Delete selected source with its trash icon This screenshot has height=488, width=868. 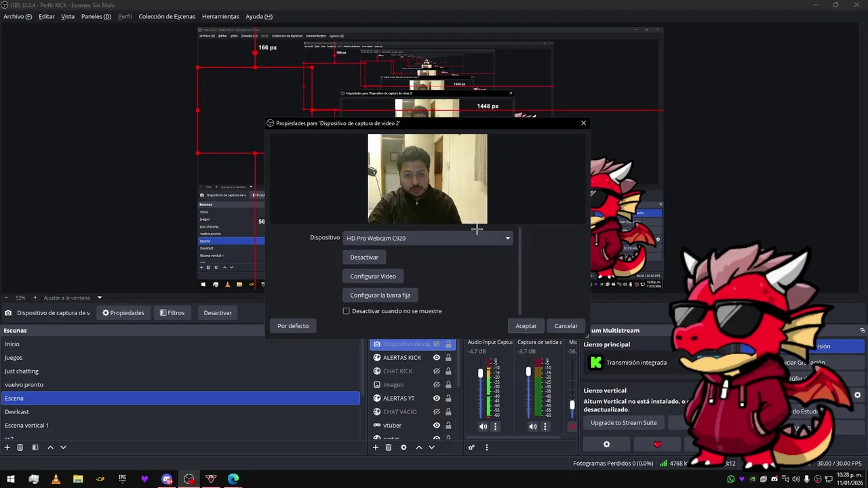pyautogui.click(x=389, y=447)
